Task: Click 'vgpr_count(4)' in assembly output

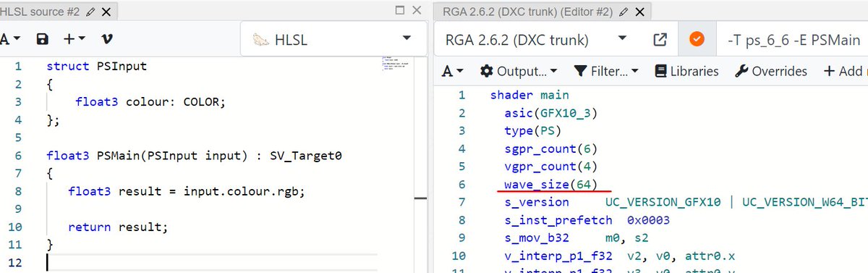Action: 551,167
